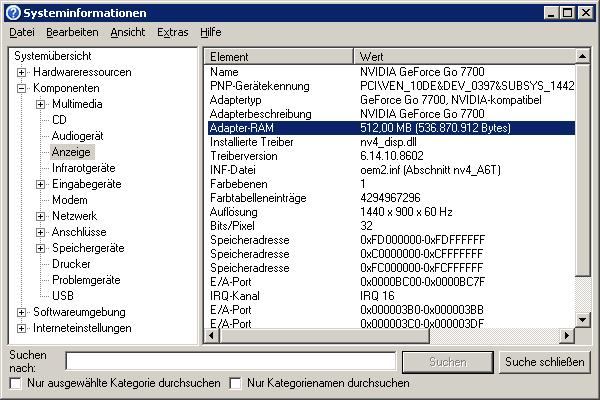Expand the Netzwerk tree node
This screenshot has height=400, width=600.
pyautogui.click(x=41, y=216)
